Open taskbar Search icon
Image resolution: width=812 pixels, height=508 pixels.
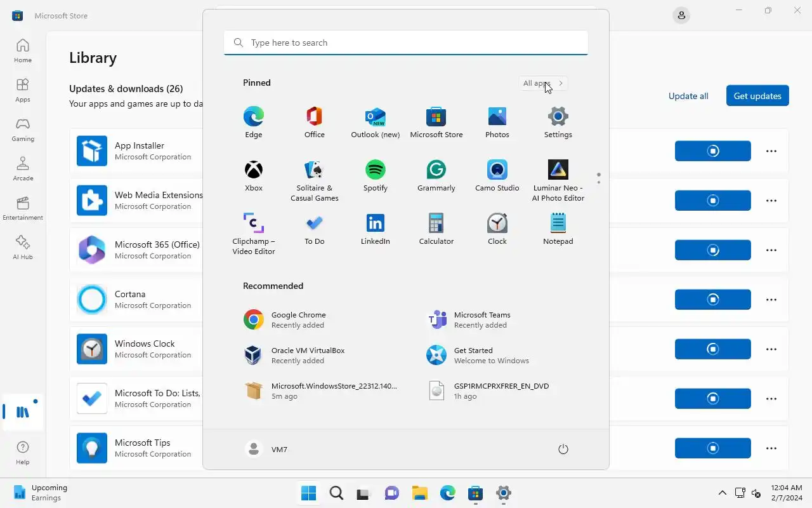(336, 493)
